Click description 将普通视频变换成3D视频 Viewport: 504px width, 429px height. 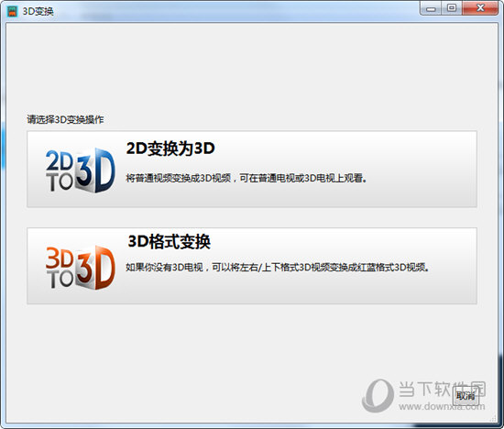(x=246, y=178)
